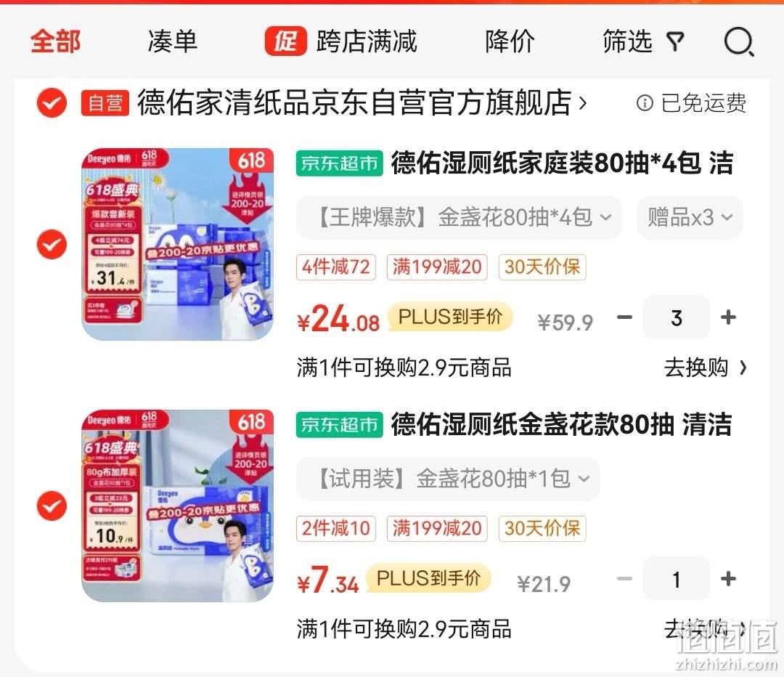The height and width of the screenshot is (677, 784).
Task: Tap the 筛选 filter funnel icon
Action: click(x=676, y=41)
